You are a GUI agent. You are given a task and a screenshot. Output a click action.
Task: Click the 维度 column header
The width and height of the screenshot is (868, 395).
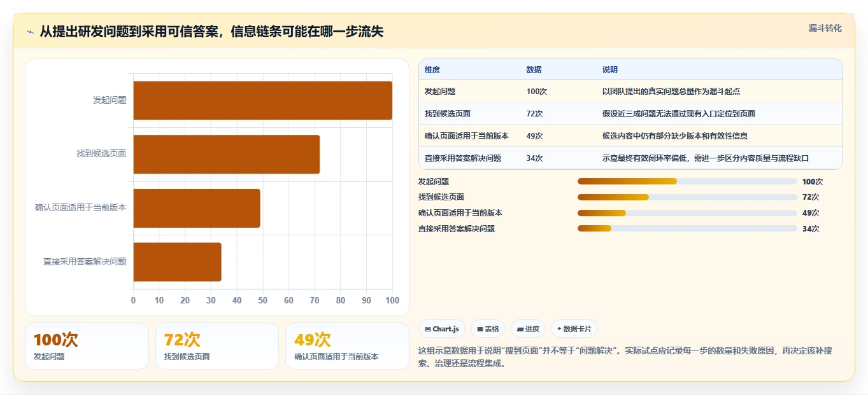click(432, 70)
